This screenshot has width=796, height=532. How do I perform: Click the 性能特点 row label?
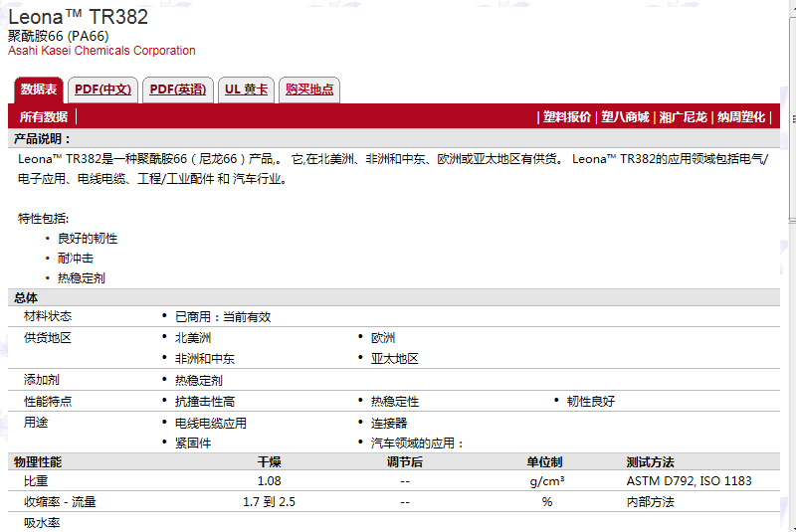48,402
